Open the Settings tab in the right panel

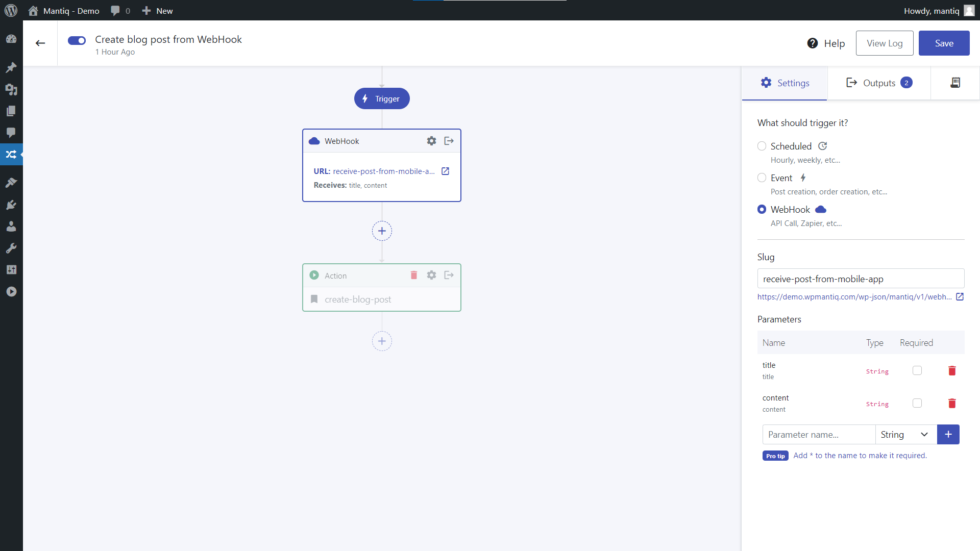[785, 83]
